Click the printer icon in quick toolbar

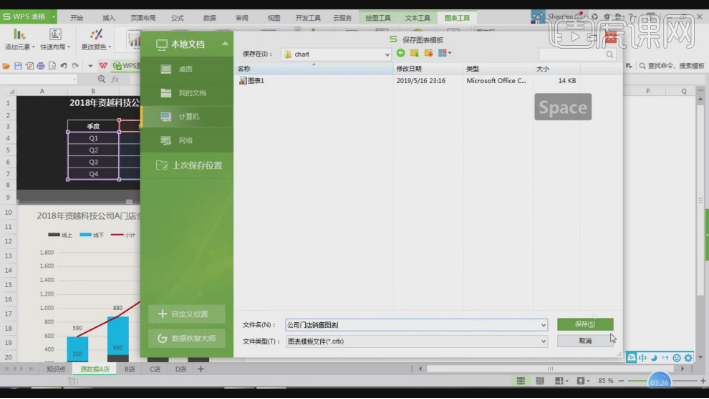tap(41, 66)
